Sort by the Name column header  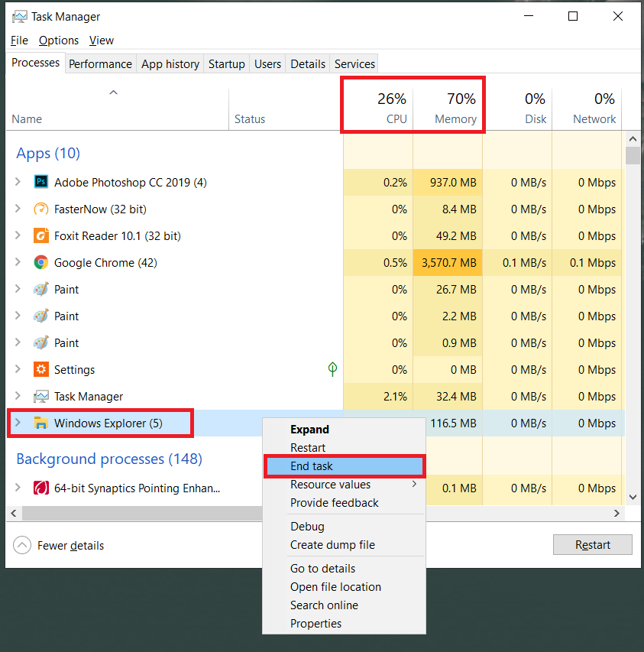tap(117, 109)
